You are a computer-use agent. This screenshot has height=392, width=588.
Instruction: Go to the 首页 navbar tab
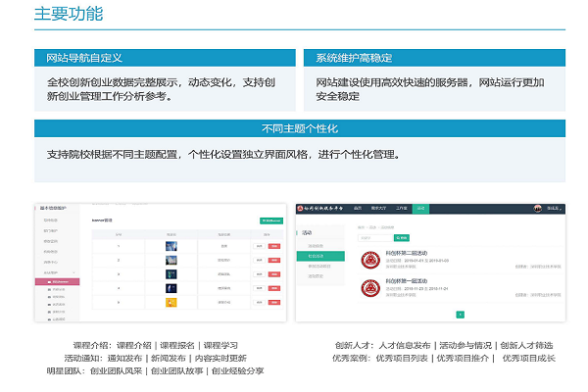[358, 209]
